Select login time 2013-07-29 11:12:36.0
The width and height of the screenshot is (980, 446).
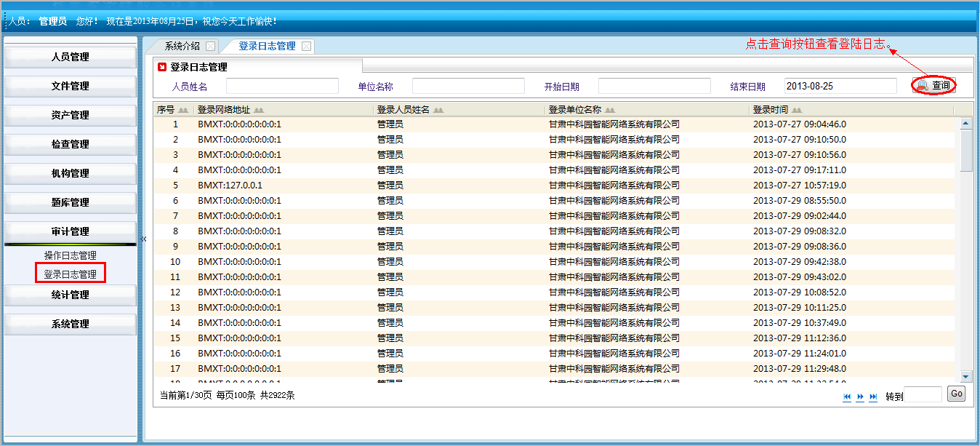(800, 338)
